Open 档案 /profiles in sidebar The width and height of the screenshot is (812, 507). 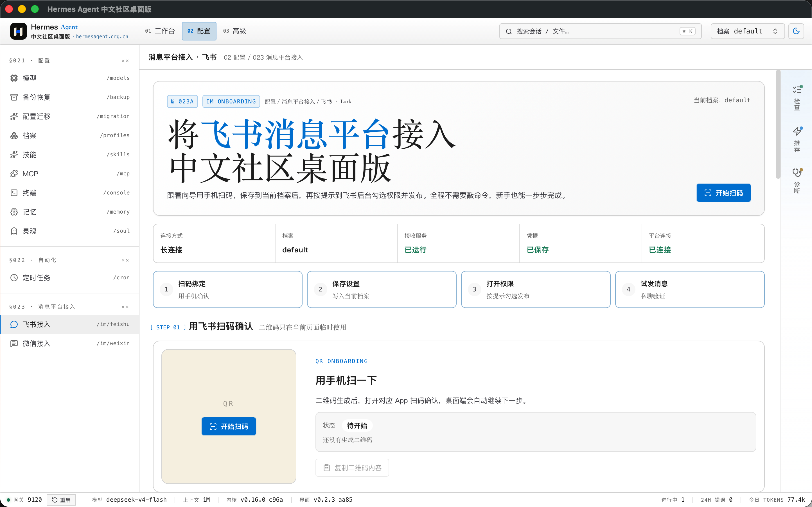point(70,135)
